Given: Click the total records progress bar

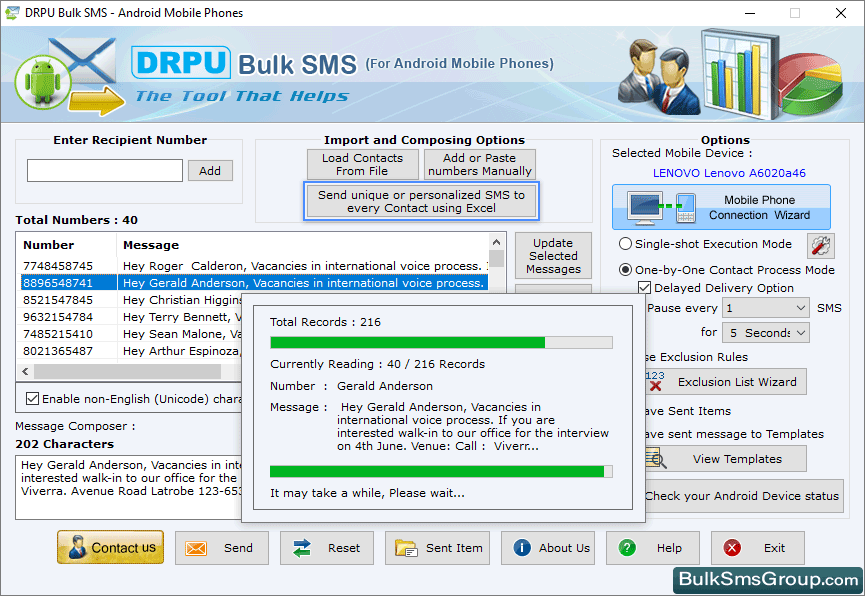Looking at the screenshot, I should tap(441, 343).
